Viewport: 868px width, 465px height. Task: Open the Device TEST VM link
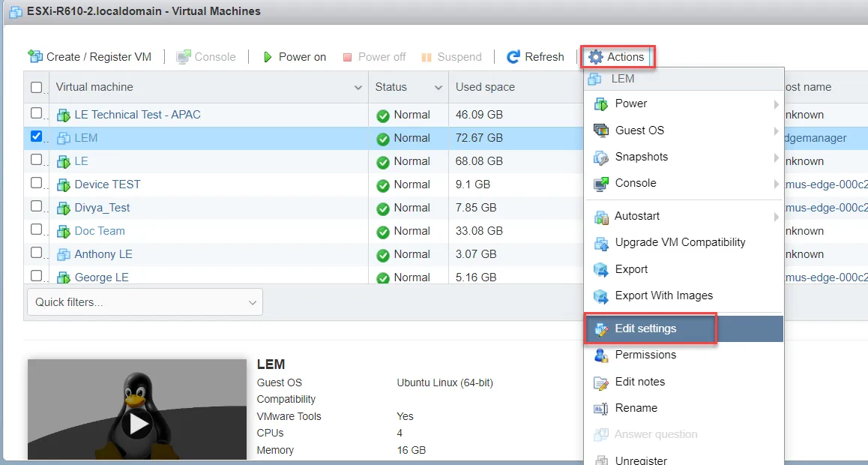107,185
